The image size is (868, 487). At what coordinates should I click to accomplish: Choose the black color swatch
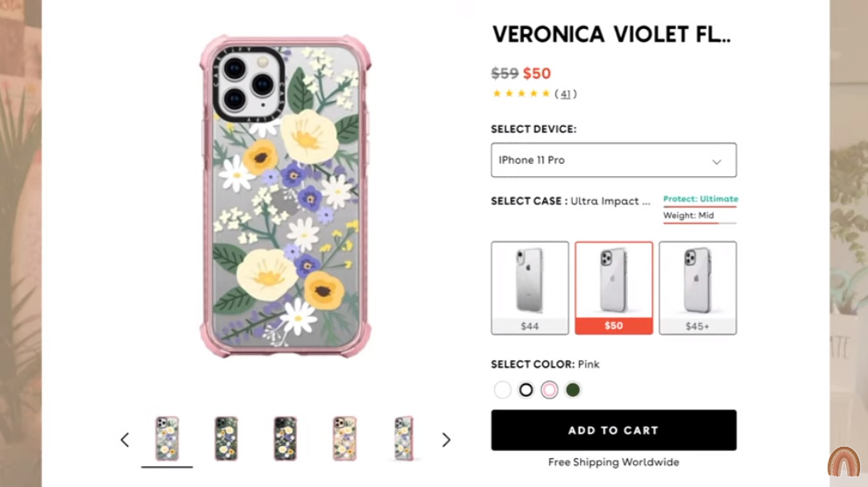(x=526, y=390)
